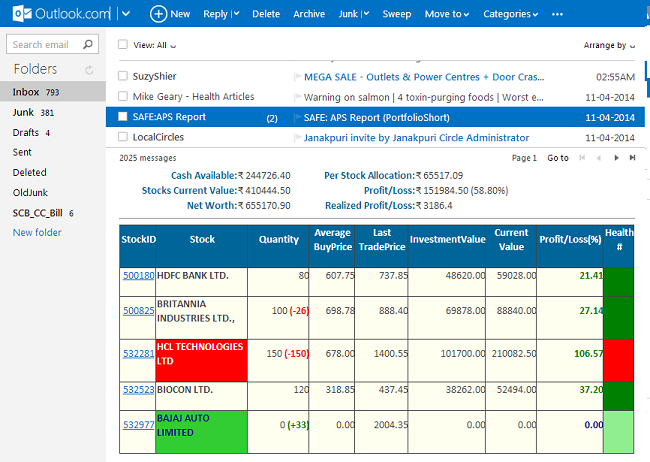
Task: Click the Go to page control
Action: point(558,158)
